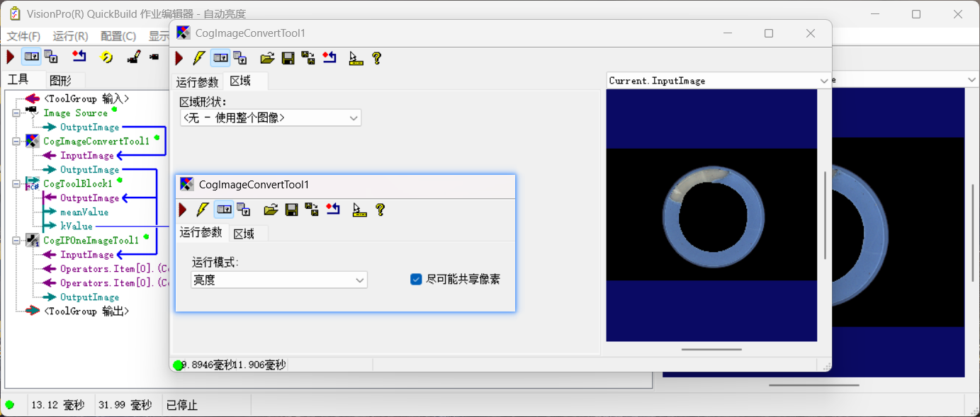The image size is (980, 417).
Task: Collapse the Image Source tree node
Action: [16, 113]
